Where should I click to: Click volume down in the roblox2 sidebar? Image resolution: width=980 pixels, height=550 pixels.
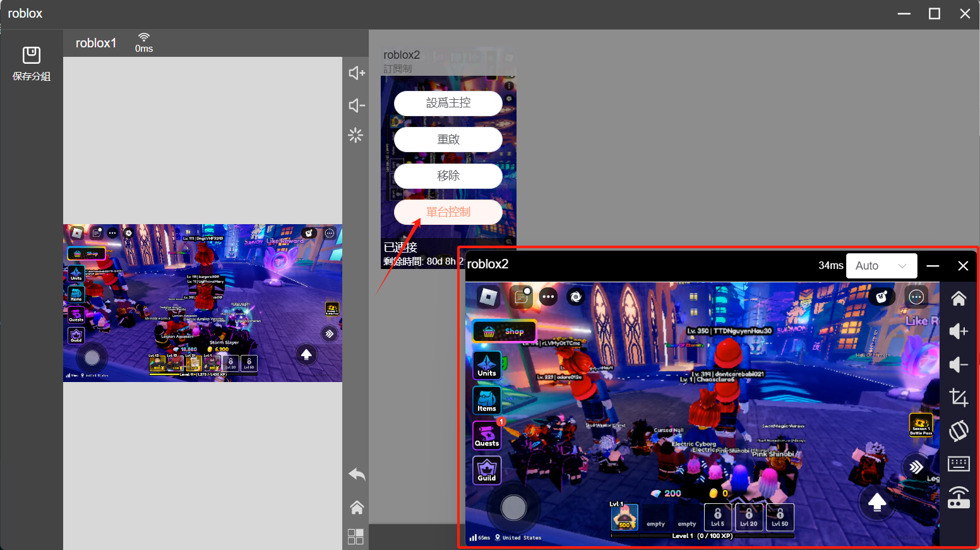click(x=959, y=365)
